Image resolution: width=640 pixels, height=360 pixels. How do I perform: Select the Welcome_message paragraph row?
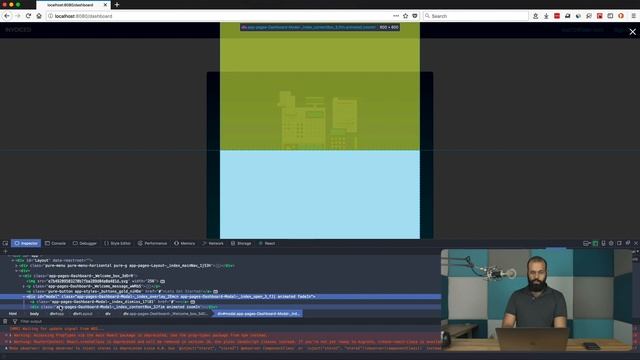click(x=220, y=286)
